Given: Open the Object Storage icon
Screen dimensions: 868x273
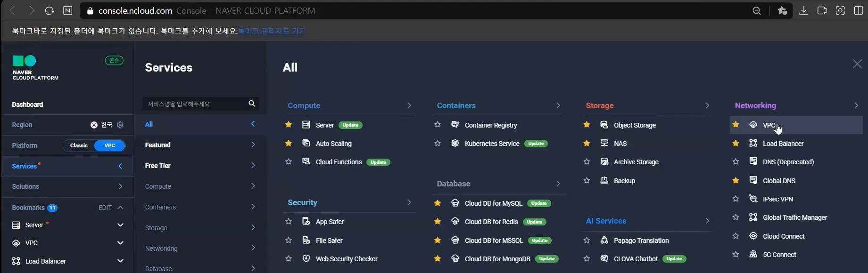Looking at the screenshot, I should click(x=604, y=125).
